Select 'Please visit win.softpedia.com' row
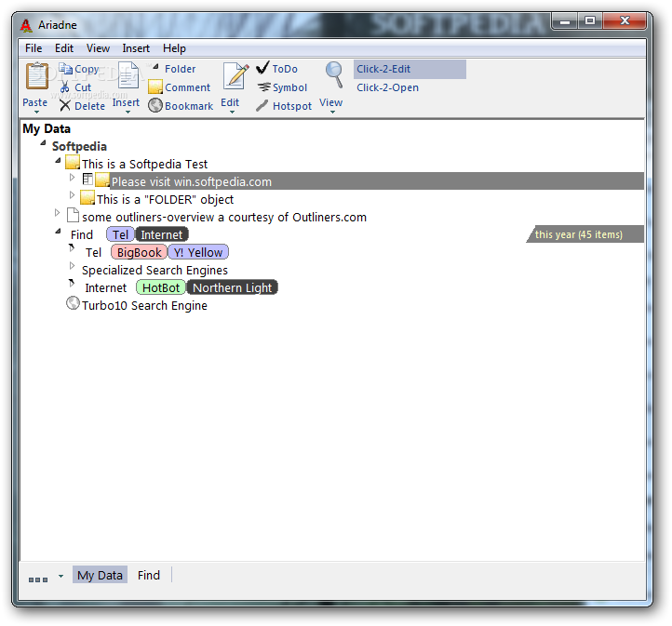Viewport: 672px width, 626px height. [x=377, y=181]
